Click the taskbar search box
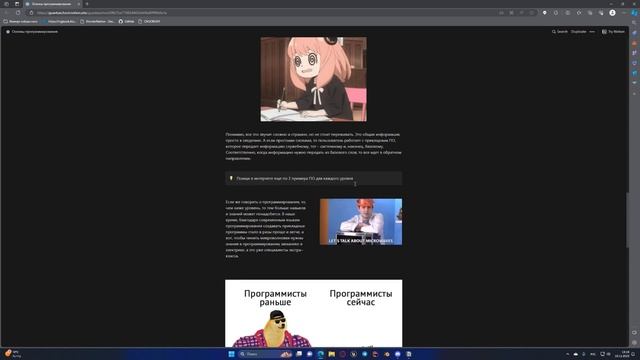Screen dimensions: 640x360 [x=265, y=354]
